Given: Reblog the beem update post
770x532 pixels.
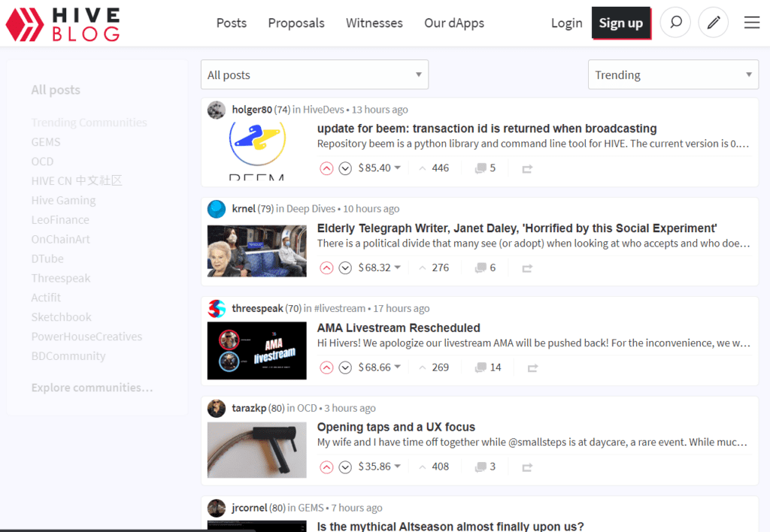Looking at the screenshot, I should [x=527, y=169].
